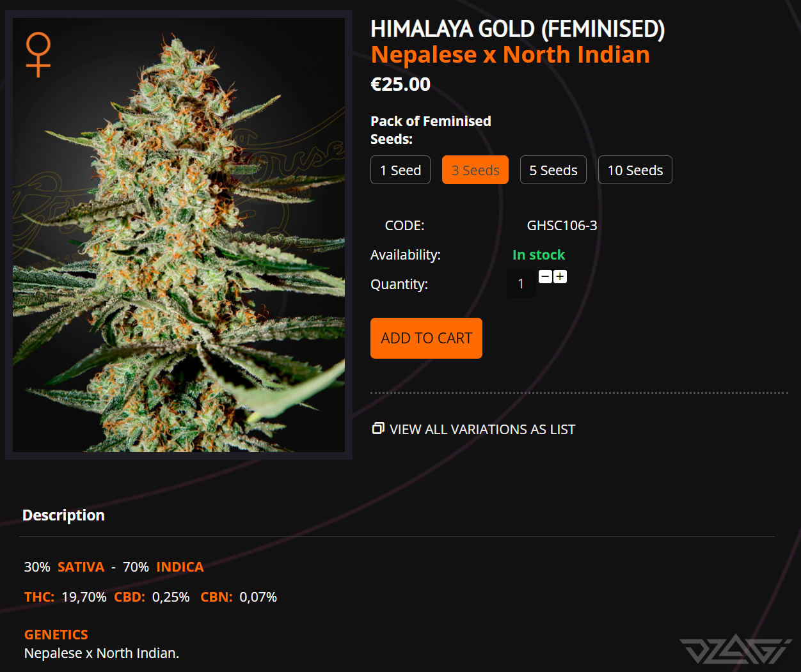Screen dimensions: 801x672
Task: Select the 1 Seed pack option
Action: point(400,170)
